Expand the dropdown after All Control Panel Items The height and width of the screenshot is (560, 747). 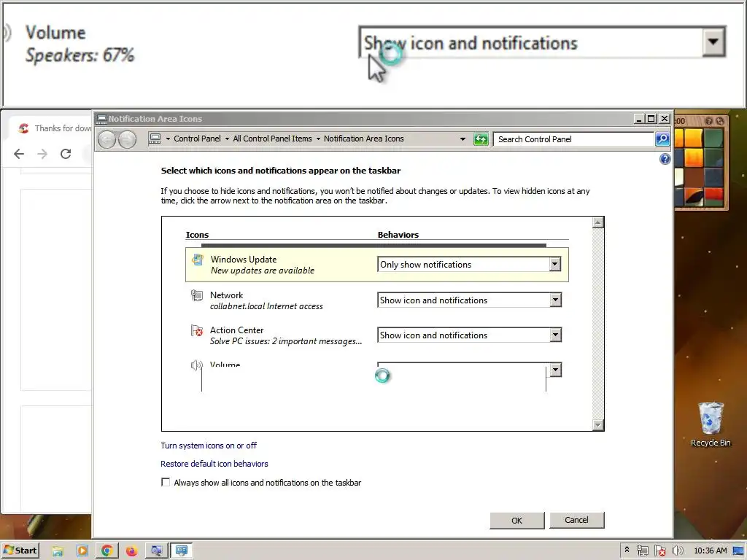(318, 139)
